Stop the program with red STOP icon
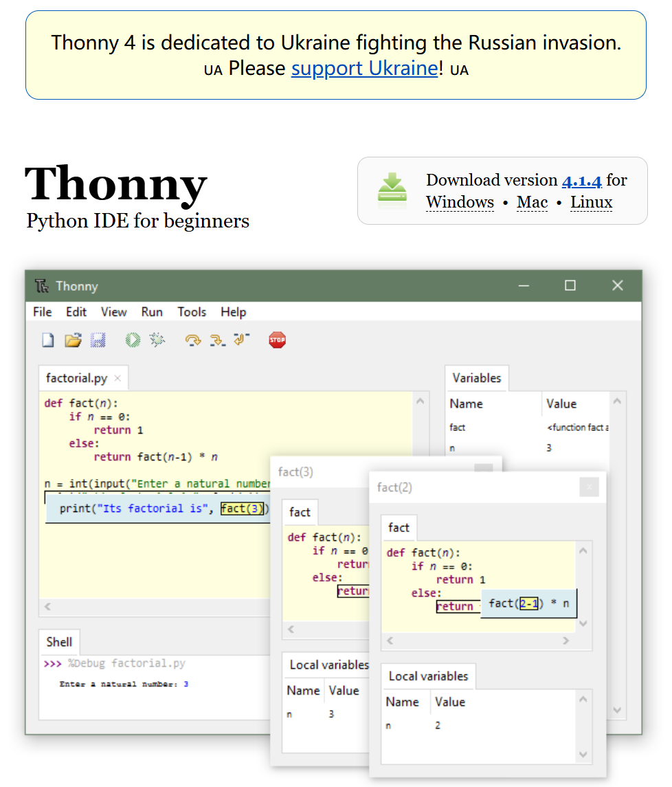The image size is (672, 787). coord(278,340)
